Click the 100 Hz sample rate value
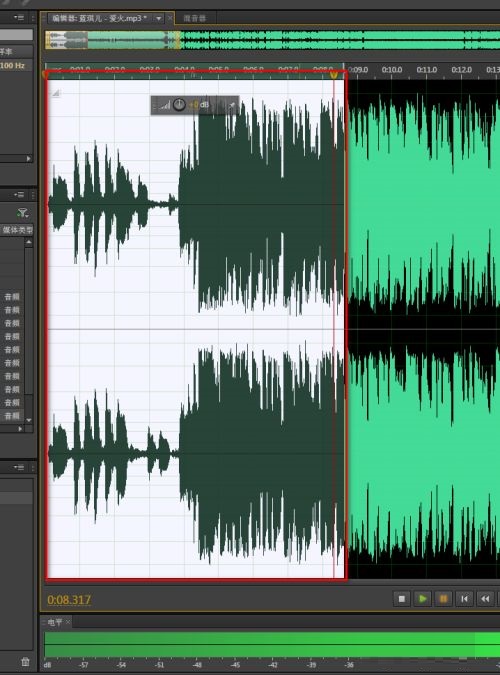This screenshot has width=500, height=675. (x=12, y=65)
